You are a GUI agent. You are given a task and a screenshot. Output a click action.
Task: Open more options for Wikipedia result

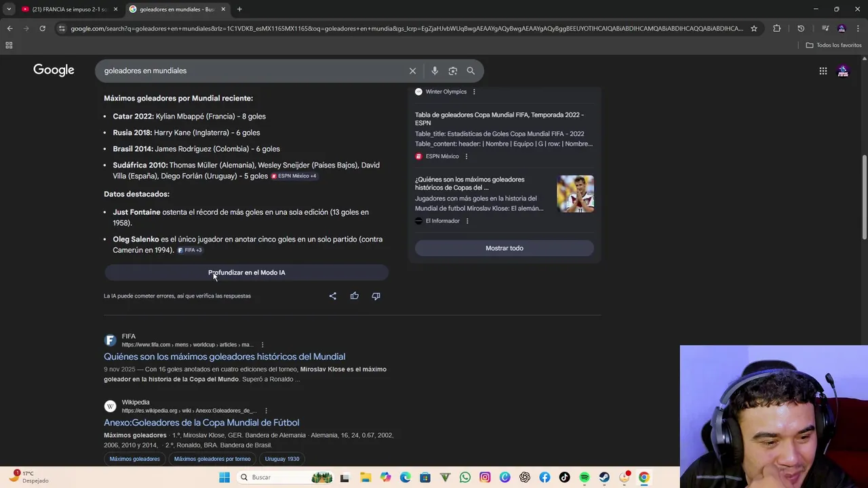pos(266,411)
